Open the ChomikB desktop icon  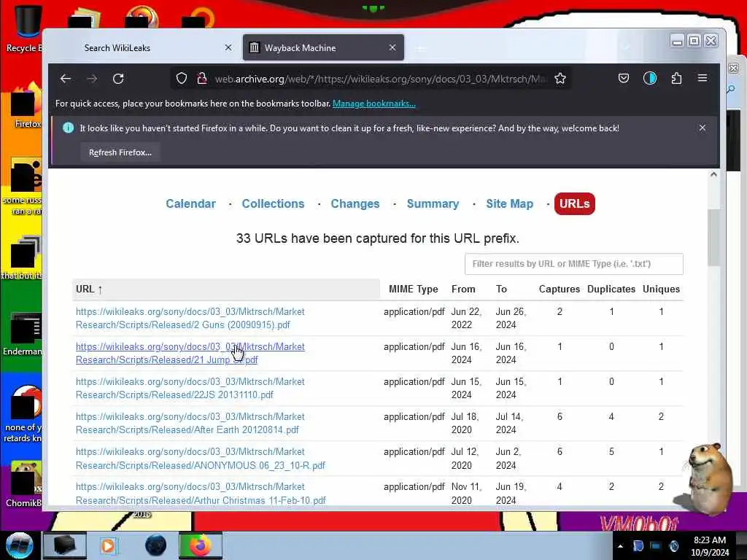(24, 484)
